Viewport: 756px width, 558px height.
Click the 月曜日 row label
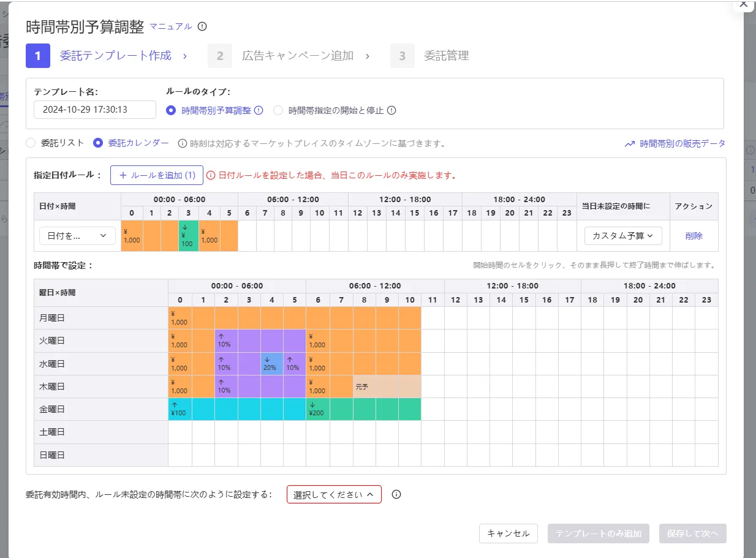pyautogui.click(x=101, y=318)
